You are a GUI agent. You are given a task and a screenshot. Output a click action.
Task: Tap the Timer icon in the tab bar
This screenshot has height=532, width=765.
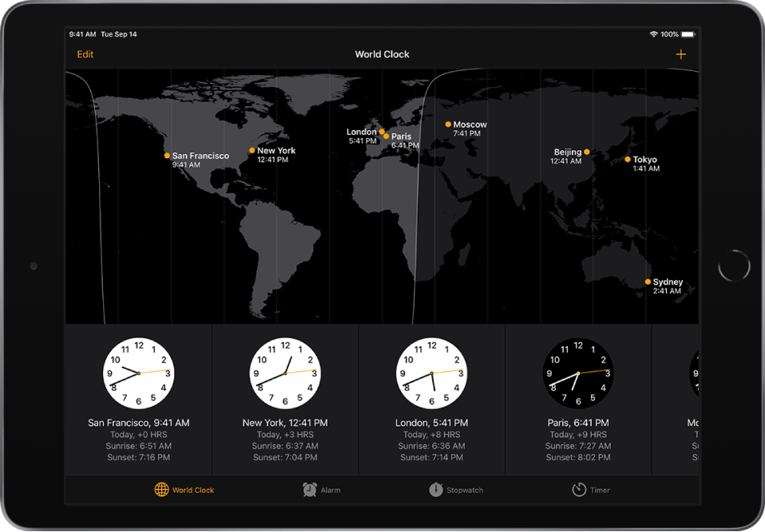coord(578,490)
